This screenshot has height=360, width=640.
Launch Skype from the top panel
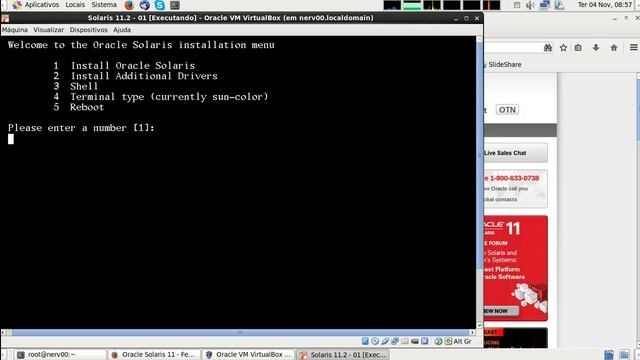(x=160, y=5)
